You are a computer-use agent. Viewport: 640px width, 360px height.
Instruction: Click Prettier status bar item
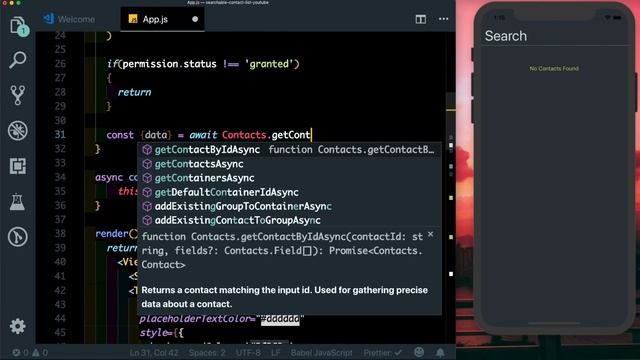point(382,352)
